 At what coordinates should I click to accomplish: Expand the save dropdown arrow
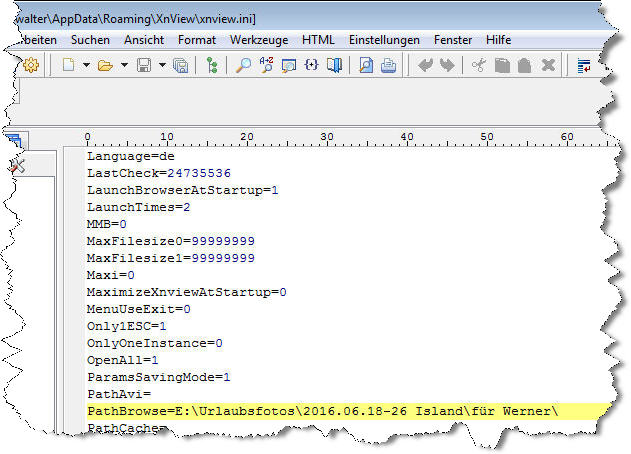161,66
